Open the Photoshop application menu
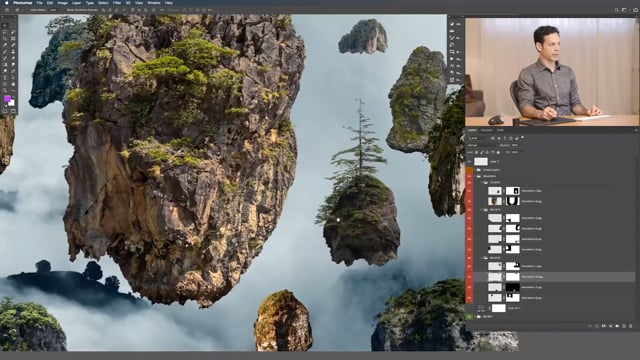This screenshot has width=640, height=360. pyautogui.click(x=23, y=3)
